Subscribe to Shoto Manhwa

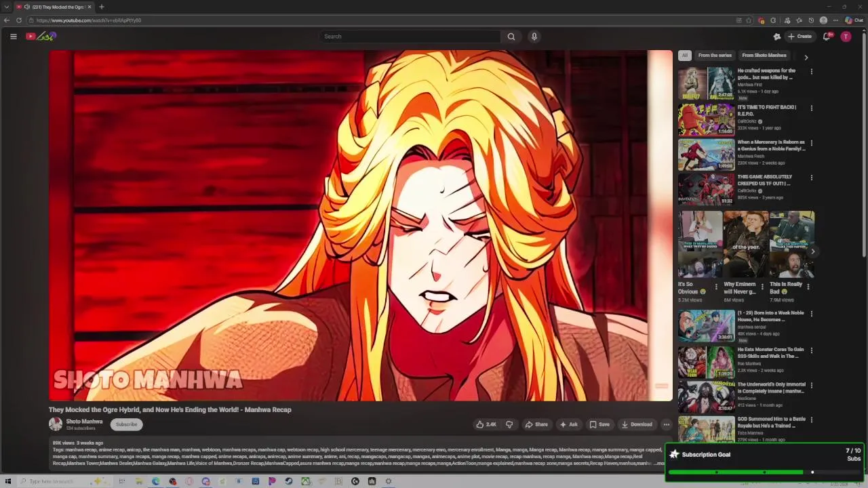click(x=126, y=424)
